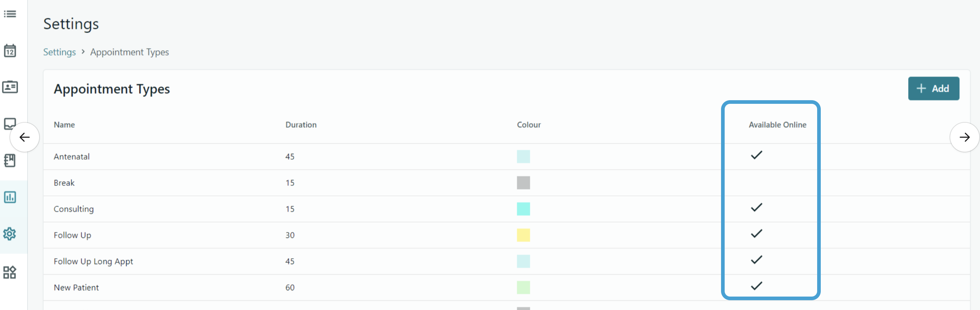Toggle Available Online checkmark for Consulting

pyautogui.click(x=756, y=208)
